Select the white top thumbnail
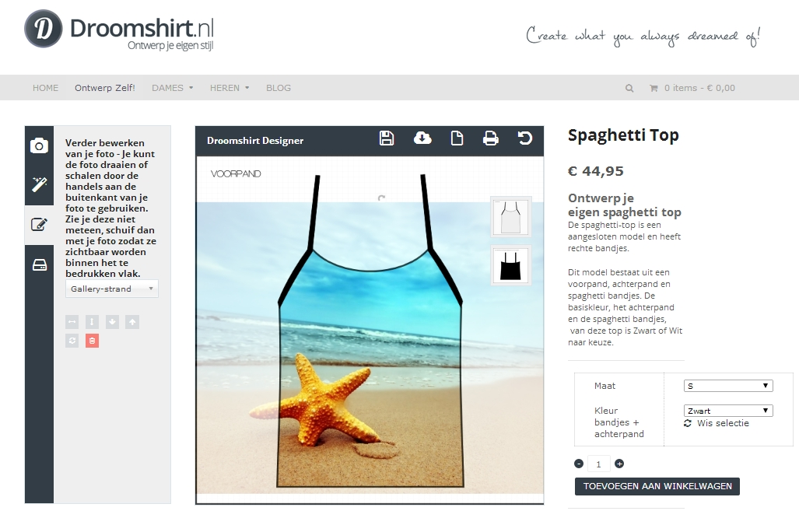 click(510, 217)
